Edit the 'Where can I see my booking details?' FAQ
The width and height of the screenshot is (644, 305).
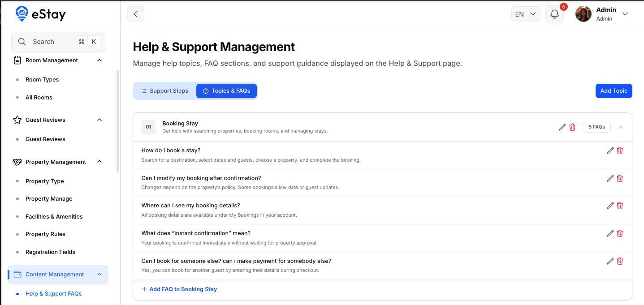pyautogui.click(x=610, y=206)
